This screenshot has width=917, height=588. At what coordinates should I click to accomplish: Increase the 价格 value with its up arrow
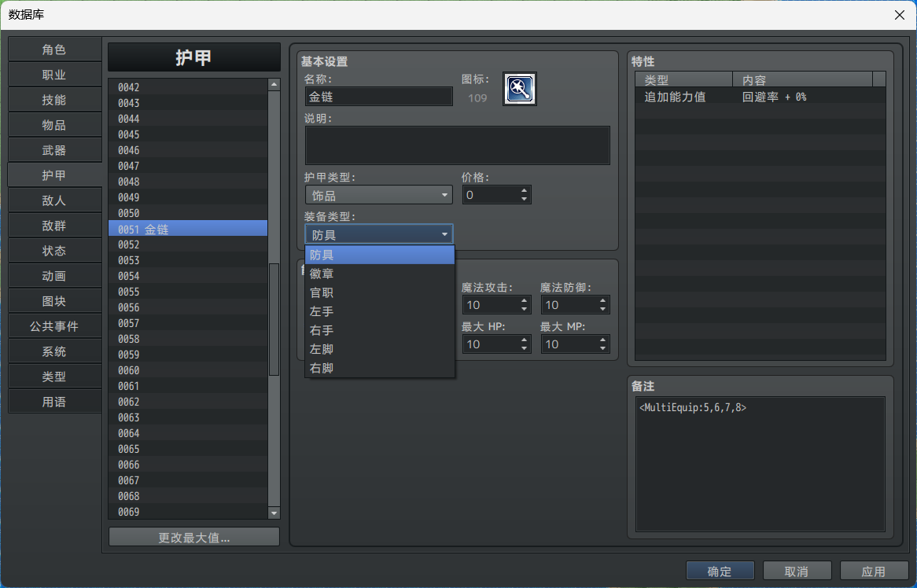click(524, 190)
